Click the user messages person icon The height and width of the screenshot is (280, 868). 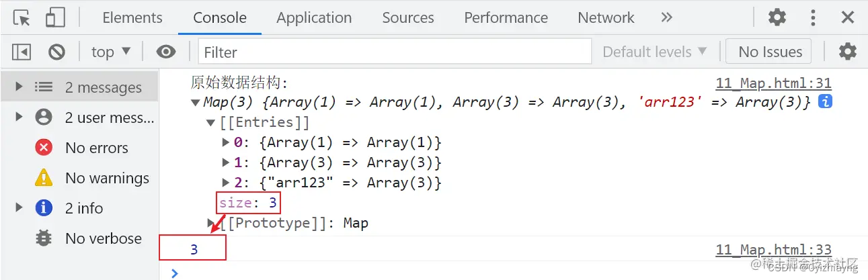click(44, 118)
